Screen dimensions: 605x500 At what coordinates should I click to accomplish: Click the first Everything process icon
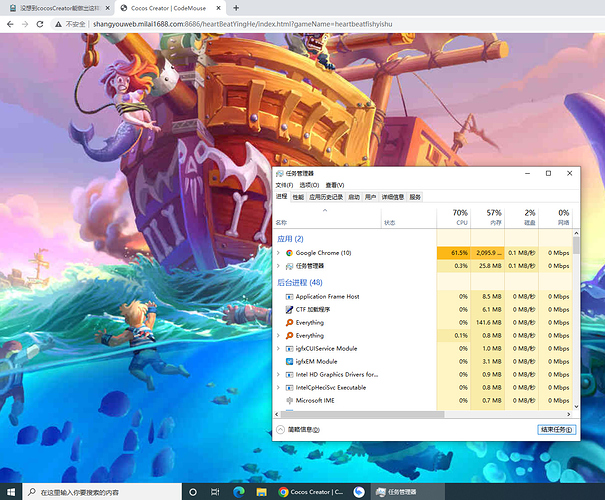289,323
